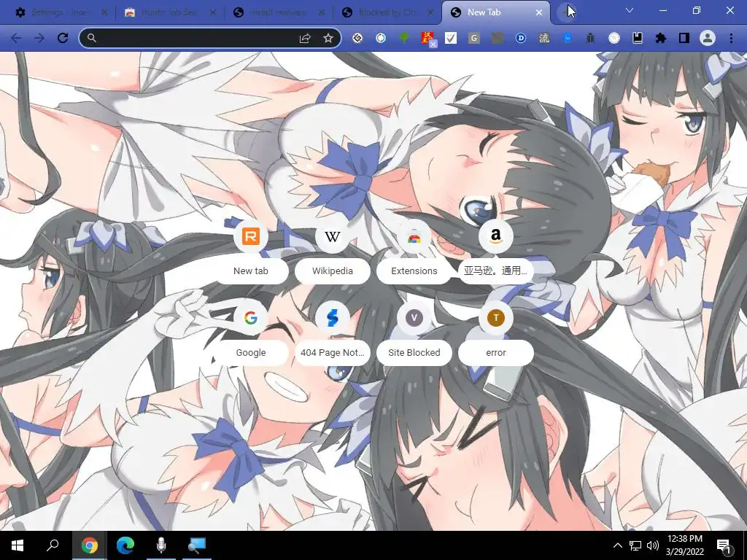Open the black bookmark-book extension icon

638,38
